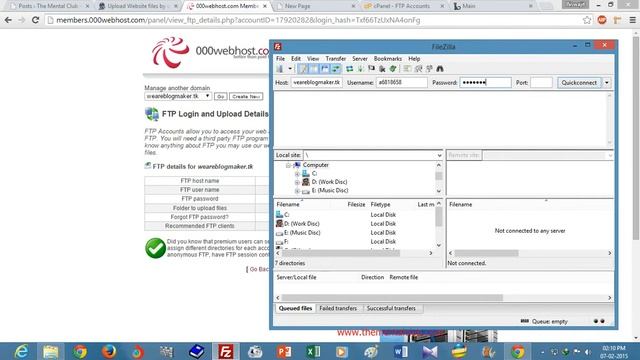Open the Server menu
This screenshot has width=640, height=360.
[360, 59]
